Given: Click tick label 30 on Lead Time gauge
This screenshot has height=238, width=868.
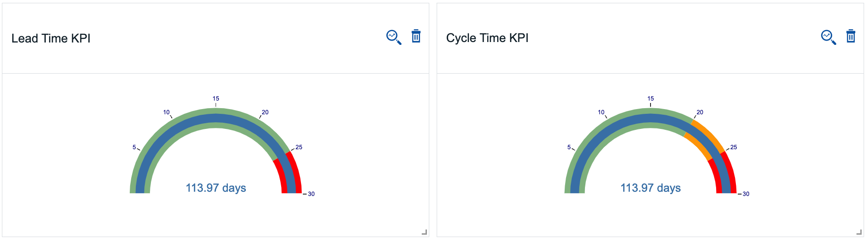Looking at the screenshot, I should (x=311, y=194).
